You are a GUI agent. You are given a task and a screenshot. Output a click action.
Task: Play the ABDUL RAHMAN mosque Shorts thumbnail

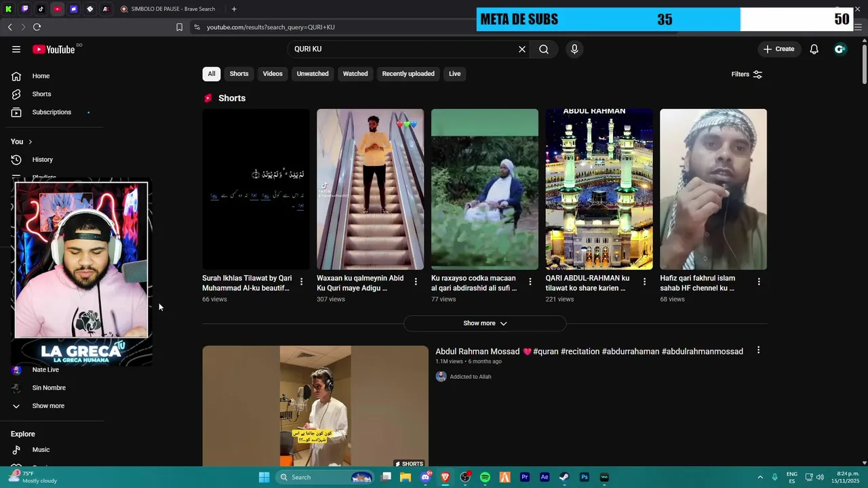coord(599,189)
